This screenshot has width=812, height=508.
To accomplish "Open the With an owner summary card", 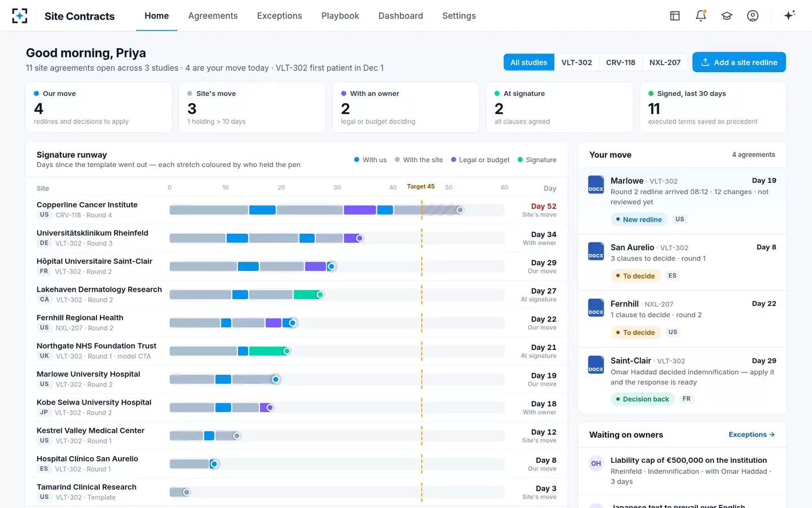I will click(x=406, y=107).
